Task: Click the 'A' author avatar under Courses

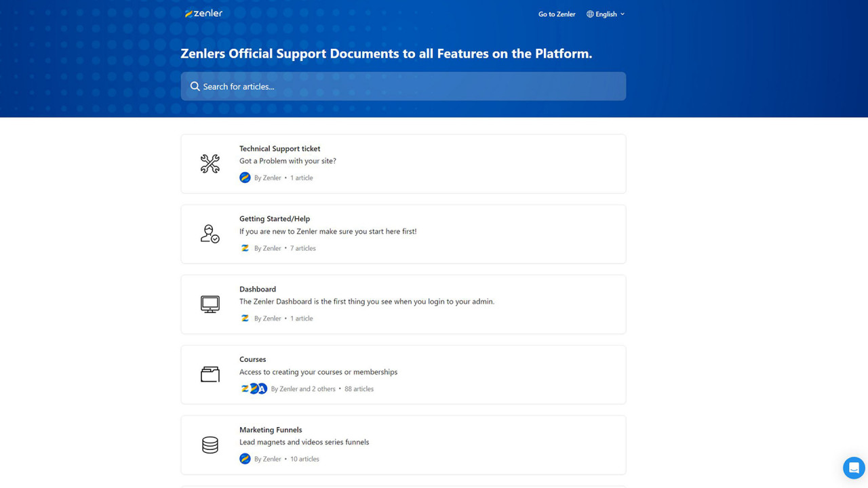Action: point(262,388)
